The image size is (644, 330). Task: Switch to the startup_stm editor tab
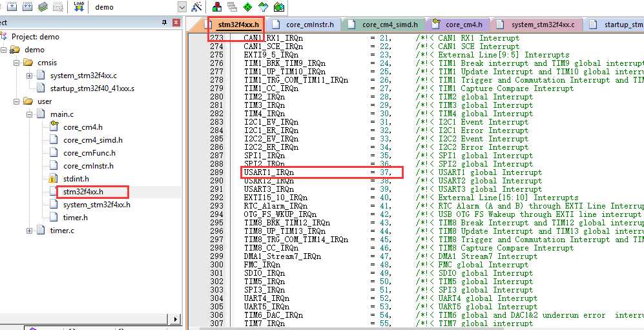[x=623, y=25]
